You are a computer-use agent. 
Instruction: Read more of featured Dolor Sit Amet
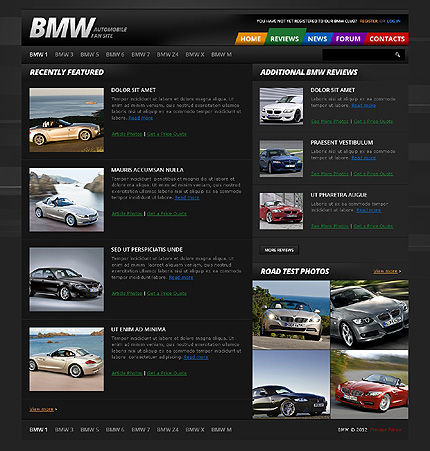(141, 118)
